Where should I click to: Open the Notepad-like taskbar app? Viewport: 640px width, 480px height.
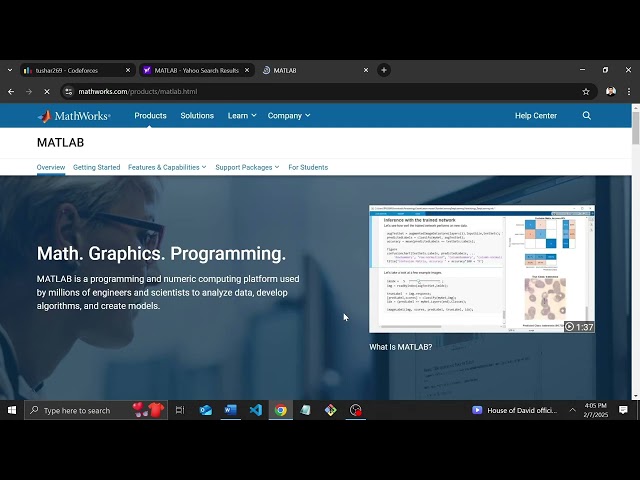pos(305,410)
